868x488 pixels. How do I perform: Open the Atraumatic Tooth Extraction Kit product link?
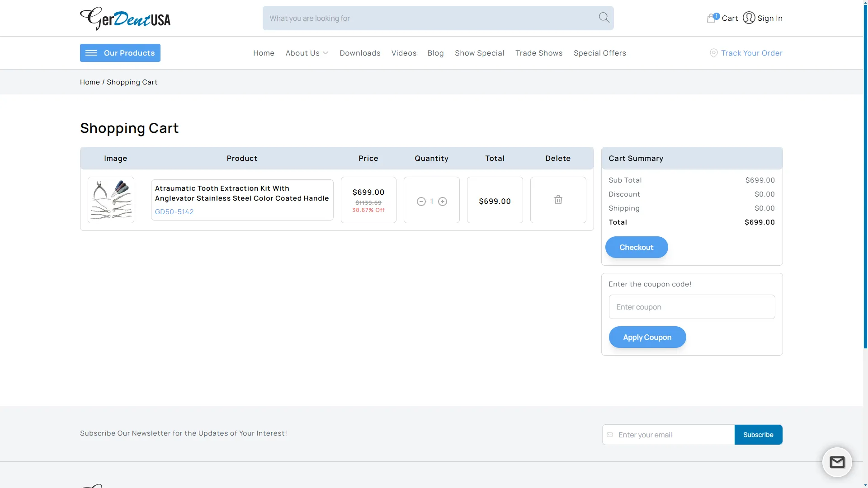(242, 193)
